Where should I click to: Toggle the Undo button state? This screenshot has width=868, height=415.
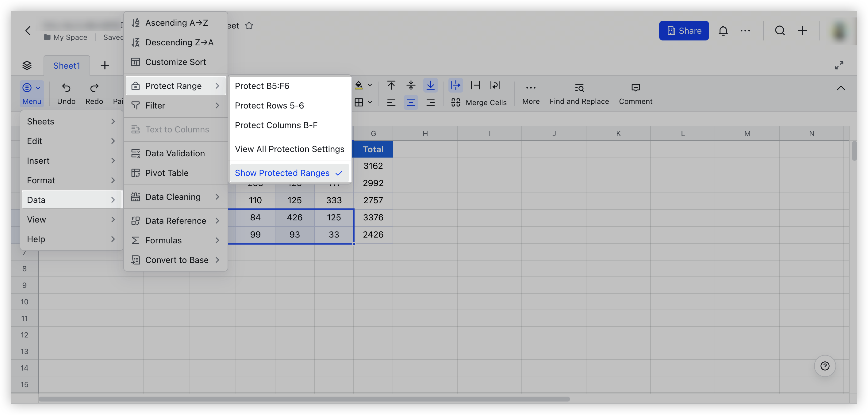point(66,93)
